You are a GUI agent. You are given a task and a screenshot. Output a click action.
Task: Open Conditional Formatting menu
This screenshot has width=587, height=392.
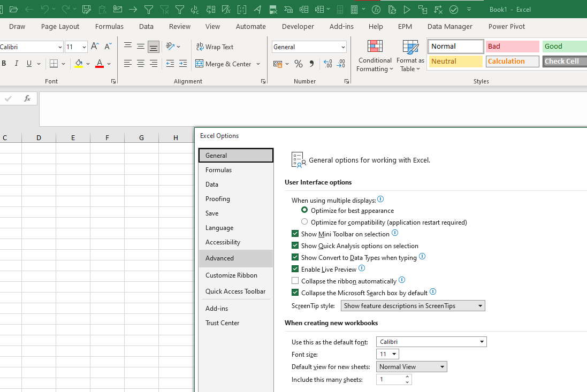point(375,56)
